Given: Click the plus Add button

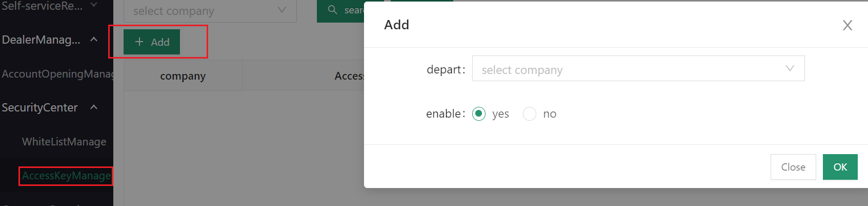Looking at the screenshot, I should (x=152, y=42).
